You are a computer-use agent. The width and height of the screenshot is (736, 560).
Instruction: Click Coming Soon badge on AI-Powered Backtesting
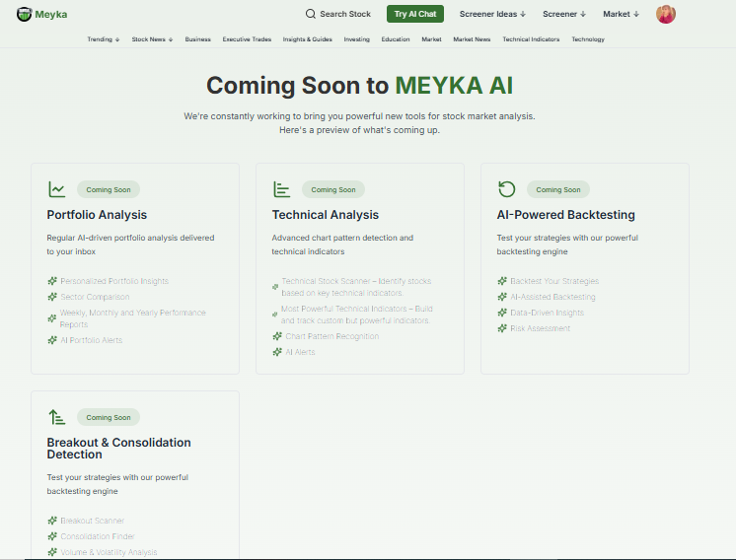(x=558, y=189)
